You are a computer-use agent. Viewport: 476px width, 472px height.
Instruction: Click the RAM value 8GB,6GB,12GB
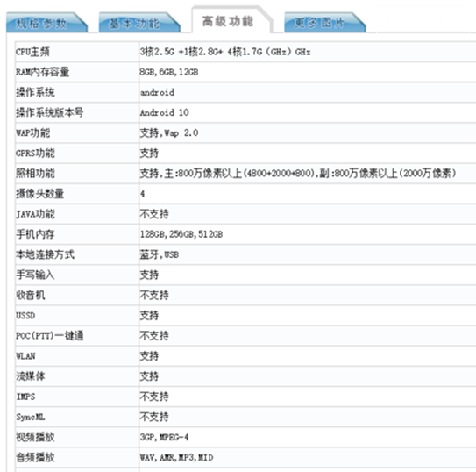click(x=169, y=72)
